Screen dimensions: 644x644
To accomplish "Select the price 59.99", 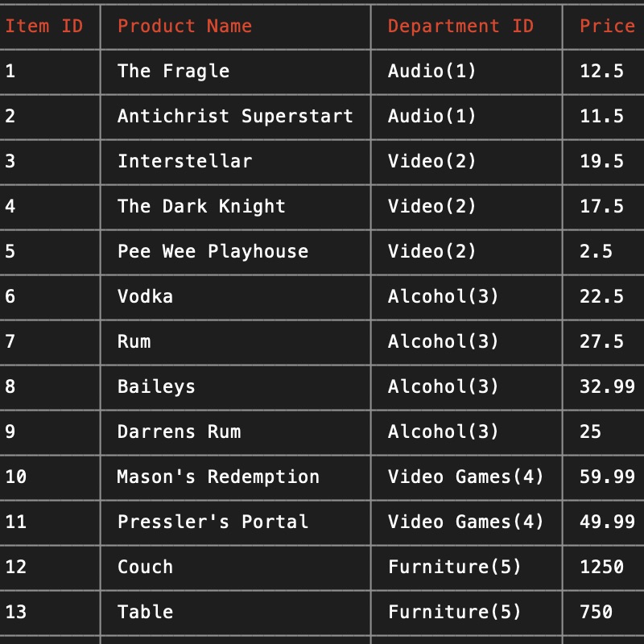I will pyautogui.click(x=607, y=477).
